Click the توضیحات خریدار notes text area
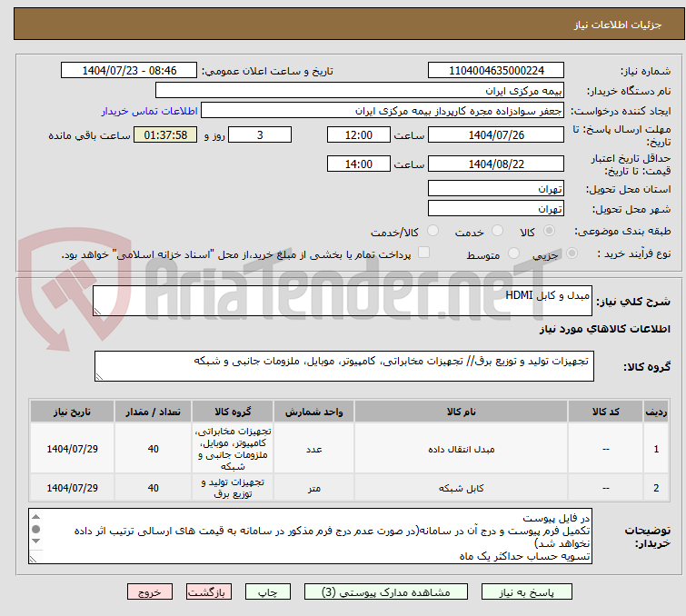The image size is (686, 616). pyautogui.click(x=310, y=536)
